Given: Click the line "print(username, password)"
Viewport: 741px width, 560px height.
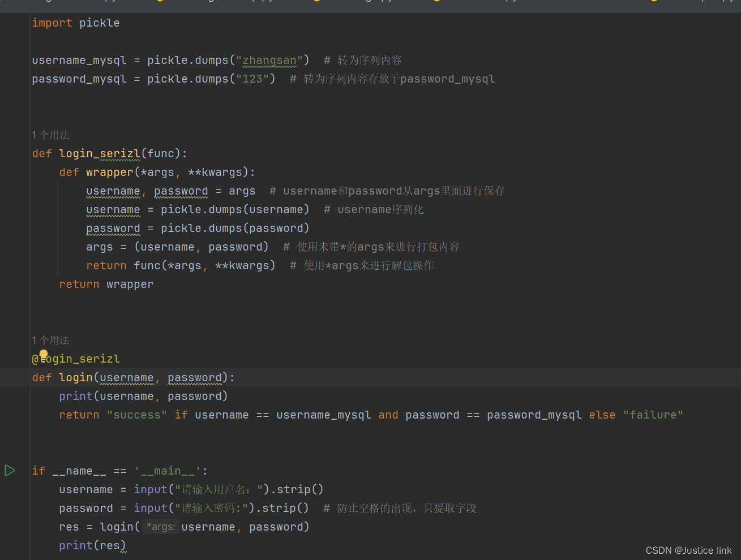Looking at the screenshot, I should pos(143,396).
